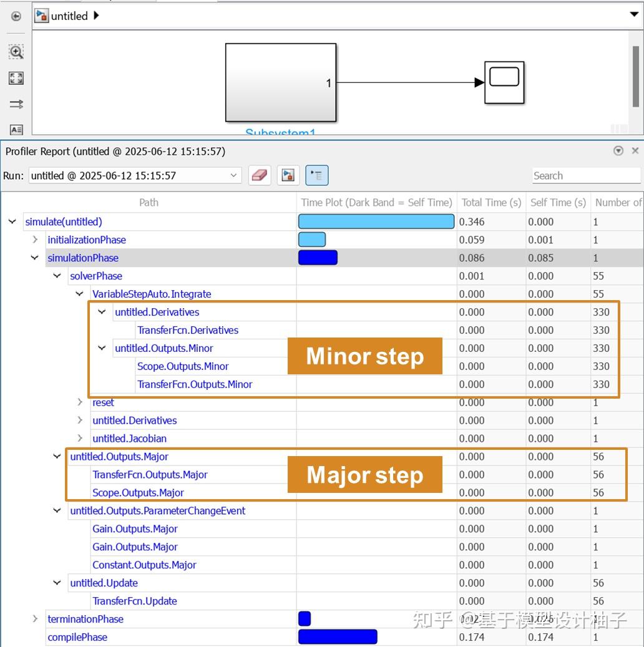Viewport: 644px width, 647px height.
Task: Expand the initializationPhase row
Action: (34, 240)
